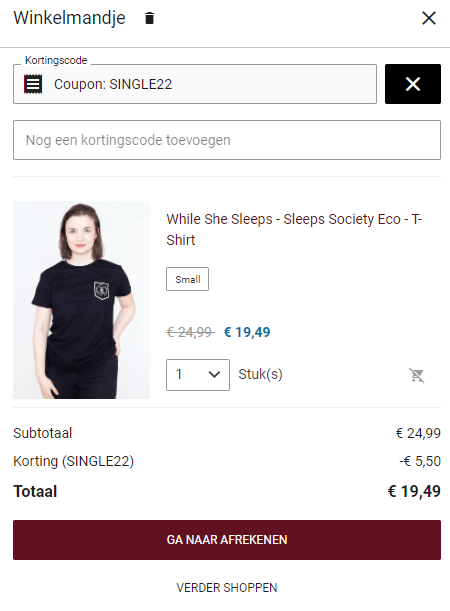
Task: Focus the 'Nog een kortingscode toevoegen' field
Action: coord(227,140)
